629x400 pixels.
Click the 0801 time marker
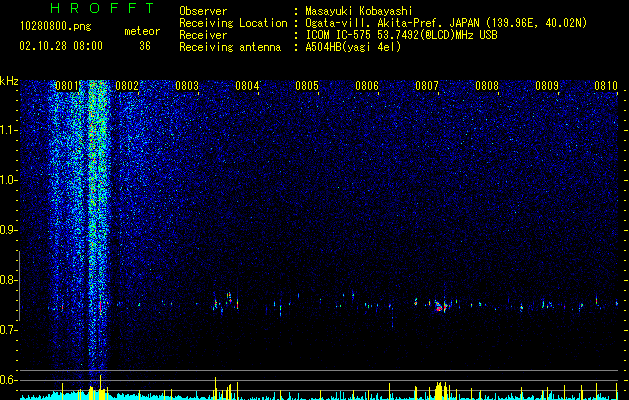coord(67,86)
